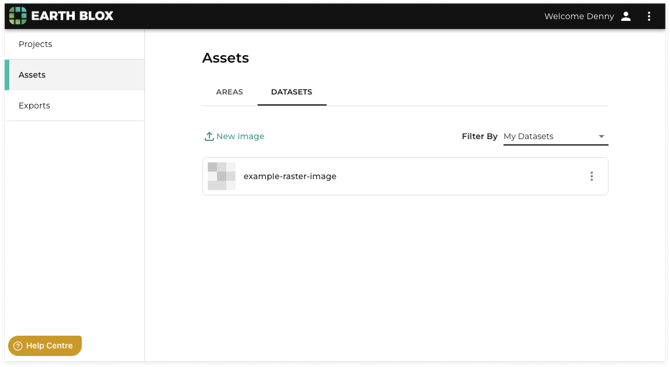Click the Assets page heading
Screen dimensions: 670x367
pos(226,58)
